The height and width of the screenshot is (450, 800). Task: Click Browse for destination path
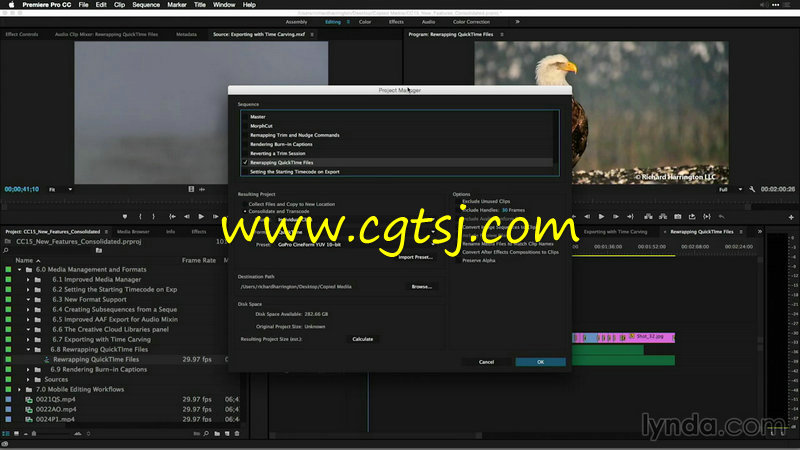[x=421, y=287]
